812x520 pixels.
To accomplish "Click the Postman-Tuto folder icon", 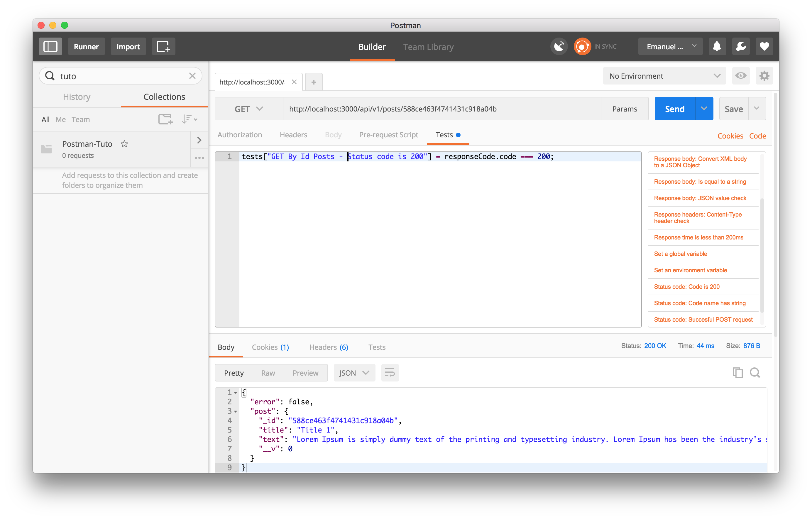I will point(46,149).
